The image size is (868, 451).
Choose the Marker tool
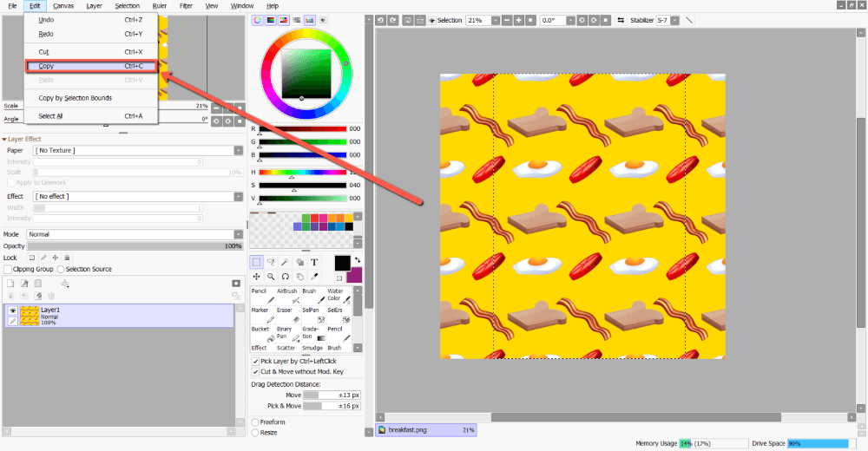pos(263,315)
